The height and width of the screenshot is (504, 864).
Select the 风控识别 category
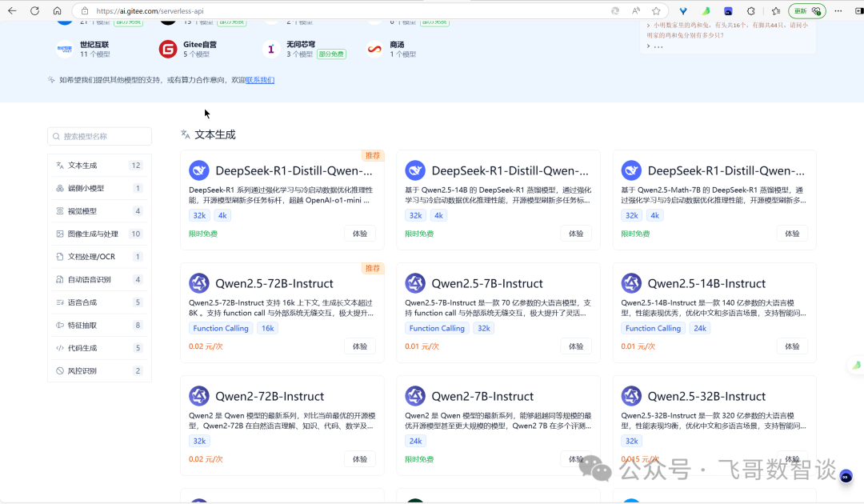click(99, 370)
